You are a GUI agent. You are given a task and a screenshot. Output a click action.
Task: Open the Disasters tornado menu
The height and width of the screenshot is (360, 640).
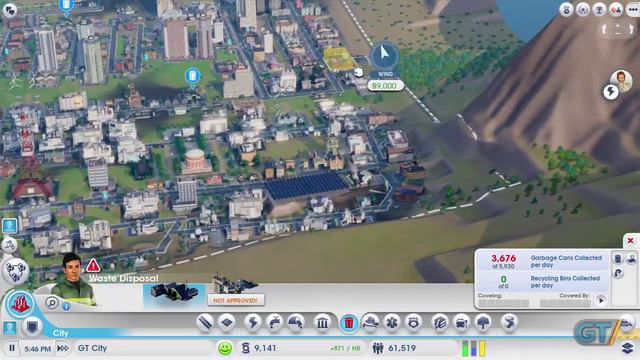pos(509,323)
